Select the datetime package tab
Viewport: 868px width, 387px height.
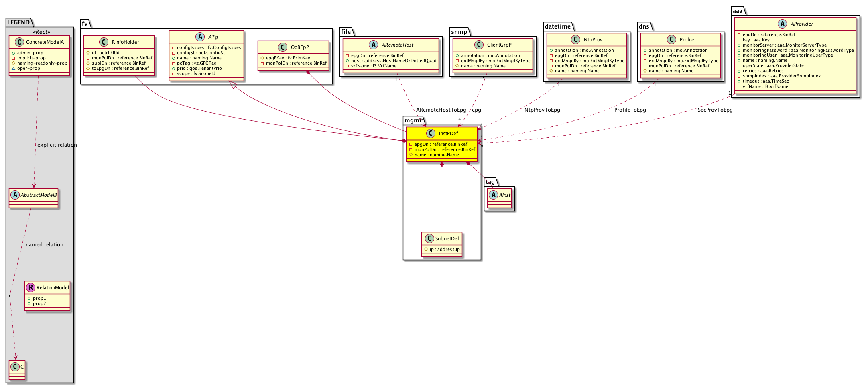point(557,26)
